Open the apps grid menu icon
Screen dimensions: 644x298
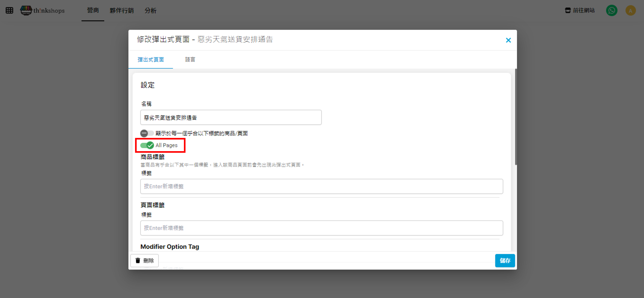(9, 11)
